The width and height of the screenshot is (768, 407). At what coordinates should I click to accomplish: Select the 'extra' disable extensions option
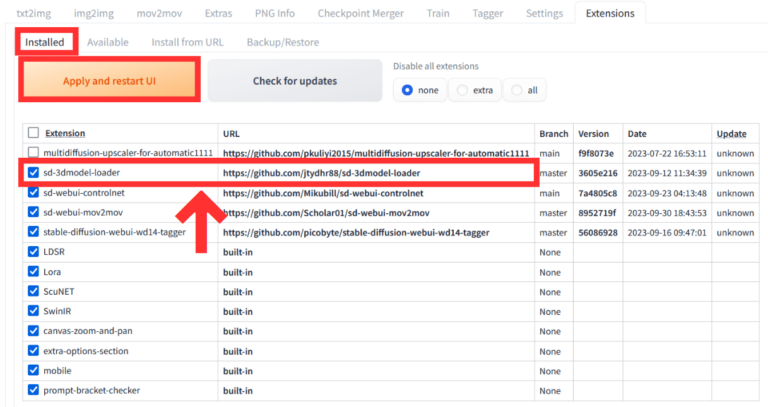tap(474, 90)
